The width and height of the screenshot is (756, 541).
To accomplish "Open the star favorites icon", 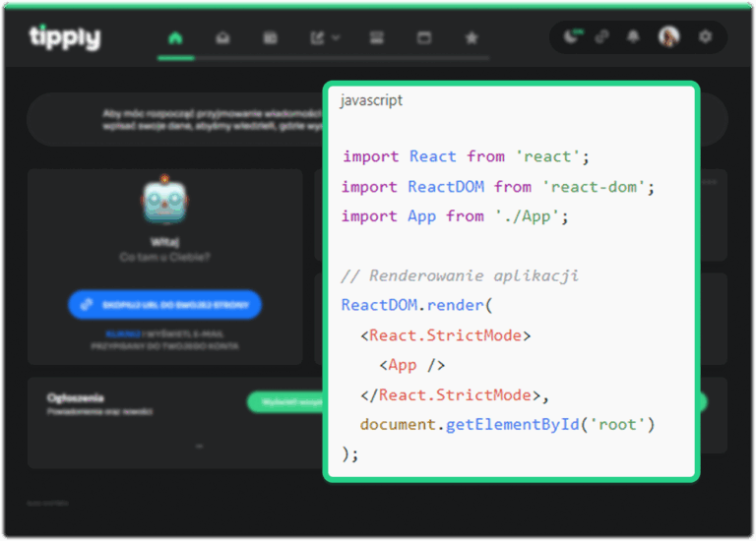I will point(472,37).
